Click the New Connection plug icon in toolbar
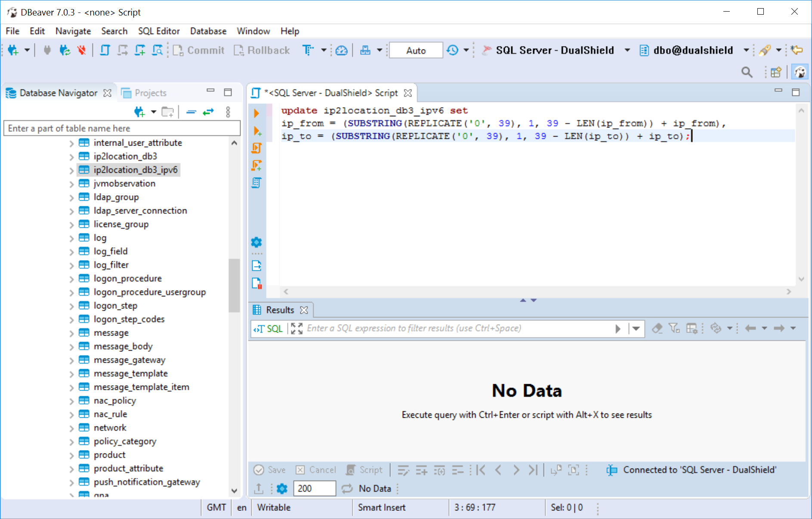This screenshot has height=519, width=812. (13, 50)
